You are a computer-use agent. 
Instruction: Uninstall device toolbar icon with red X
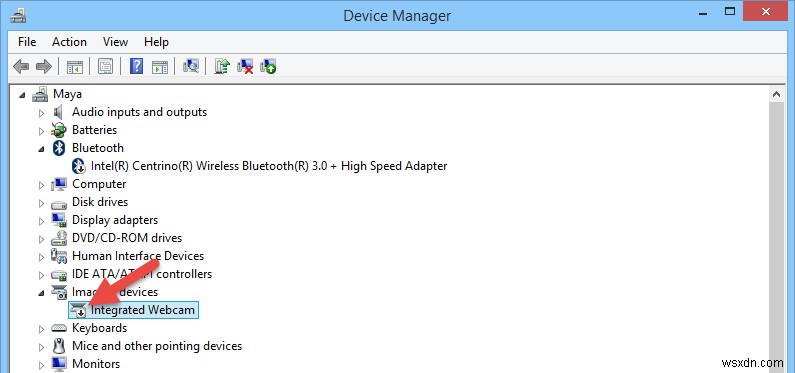coord(245,66)
